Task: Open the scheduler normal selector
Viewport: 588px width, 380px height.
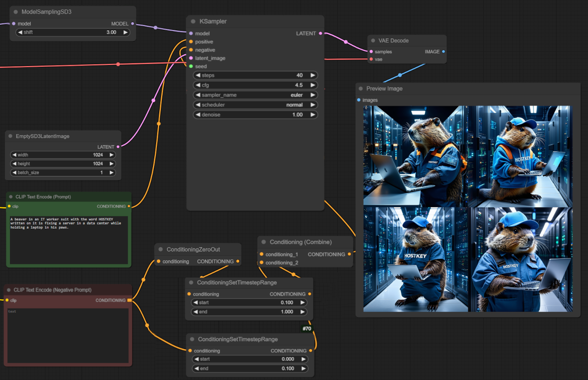Action: click(256, 105)
